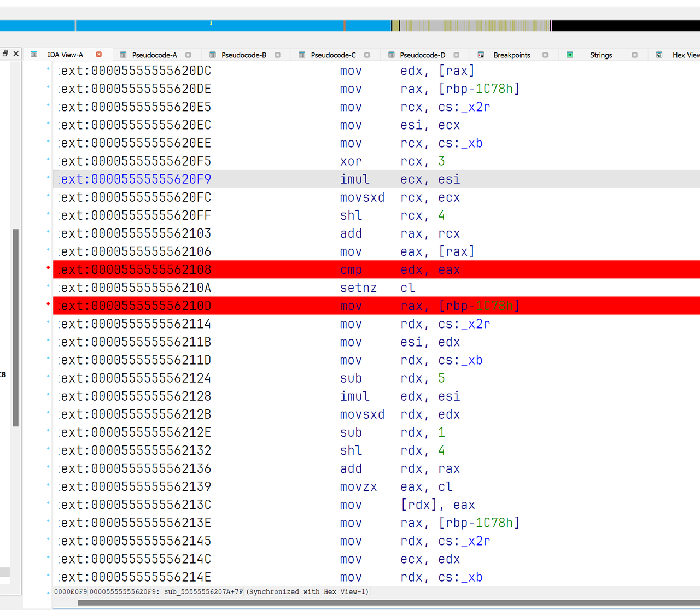Click cs:_xb operand at address 20EE
700x610 pixels.
(x=460, y=143)
